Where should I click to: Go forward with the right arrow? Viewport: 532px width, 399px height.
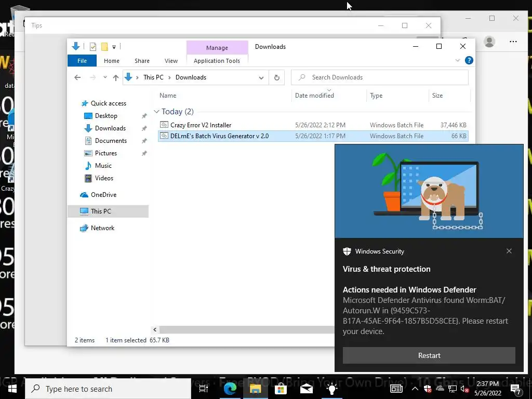tap(92, 77)
